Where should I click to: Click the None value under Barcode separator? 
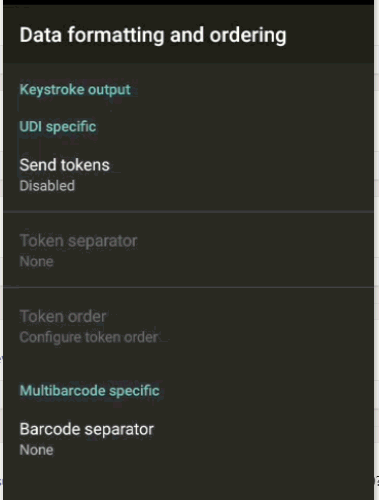point(36,450)
